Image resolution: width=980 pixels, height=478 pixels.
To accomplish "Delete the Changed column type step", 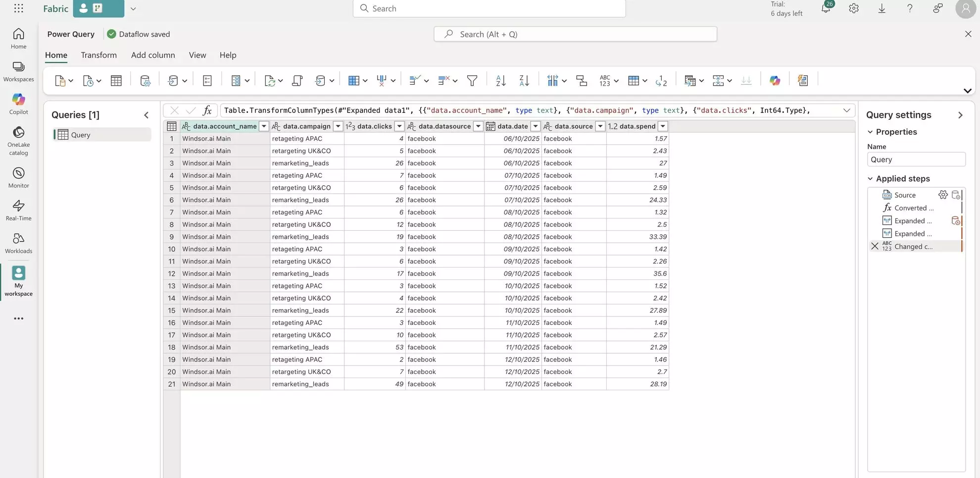I will click(x=875, y=246).
